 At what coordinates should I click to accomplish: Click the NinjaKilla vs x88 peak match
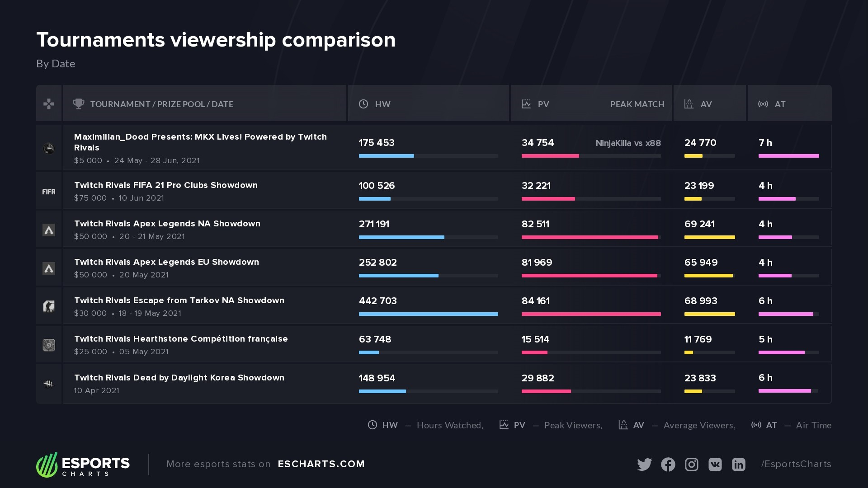[x=628, y=143]
